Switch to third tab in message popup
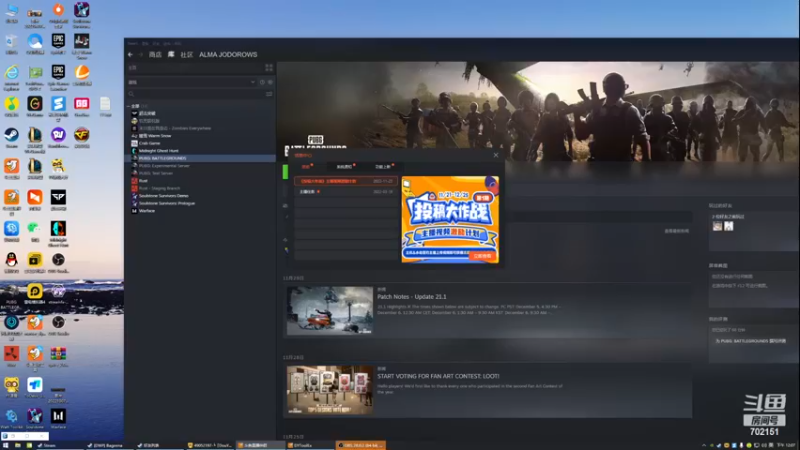This screenshot has height=450, width=800. click(383, 167)
